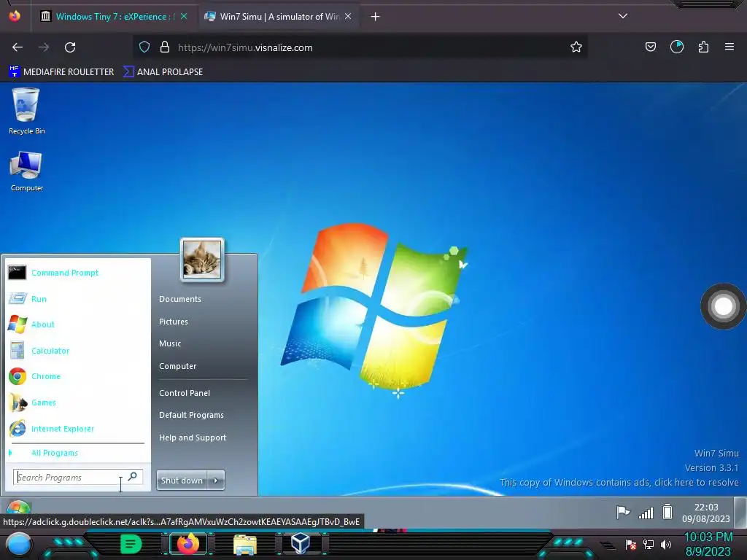747x560 pixels.
Task: Click the floating round circle button
Action: point(723,307)
